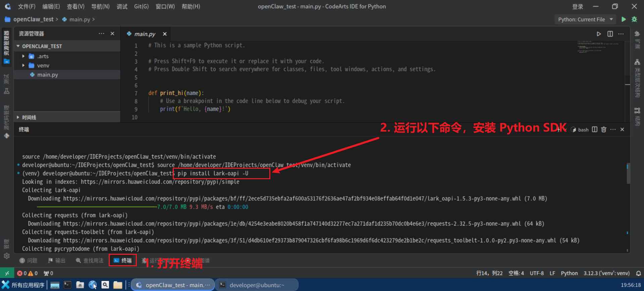
Task: Open the 文件(F) menu
Action: [26, 6]
